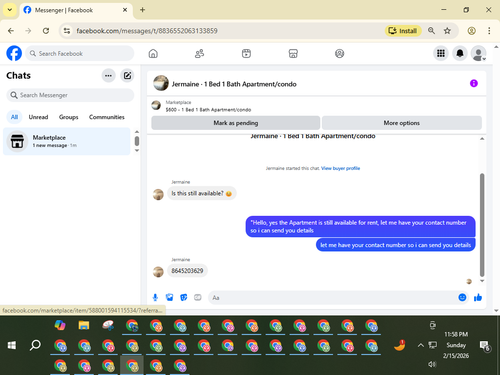Select the Communities chats filter tab

107,117
